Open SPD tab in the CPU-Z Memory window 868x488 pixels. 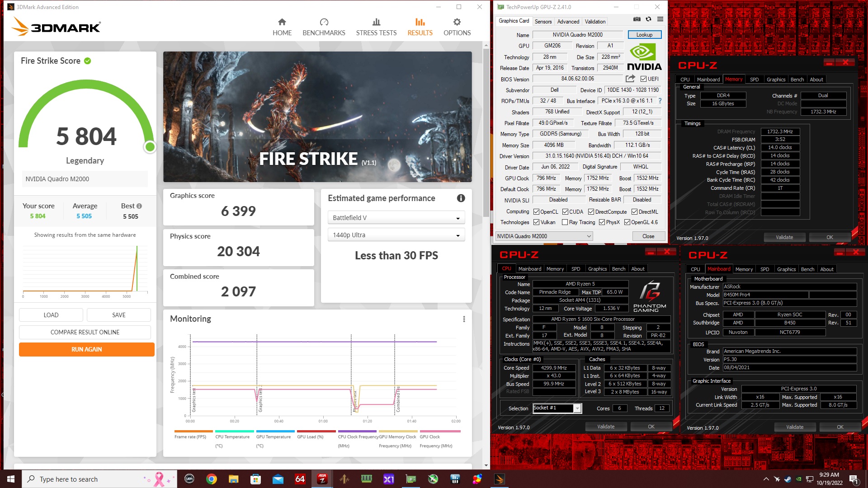click(754, 80)
